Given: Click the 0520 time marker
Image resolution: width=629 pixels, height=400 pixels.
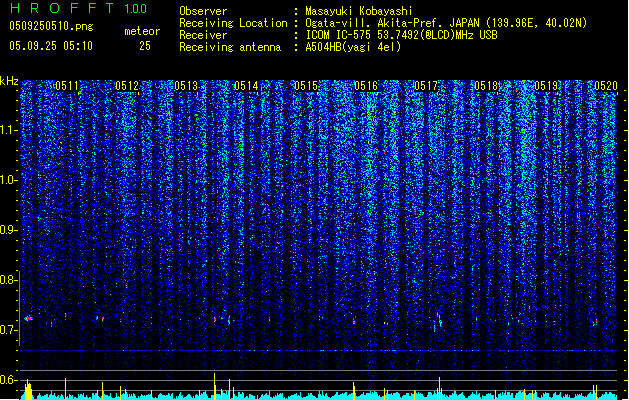Looking at the screenshot, I should click(606, 86).
